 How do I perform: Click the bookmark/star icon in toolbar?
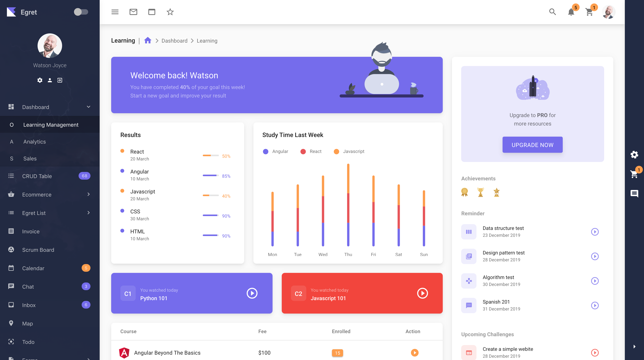click(x=170, y=12)
